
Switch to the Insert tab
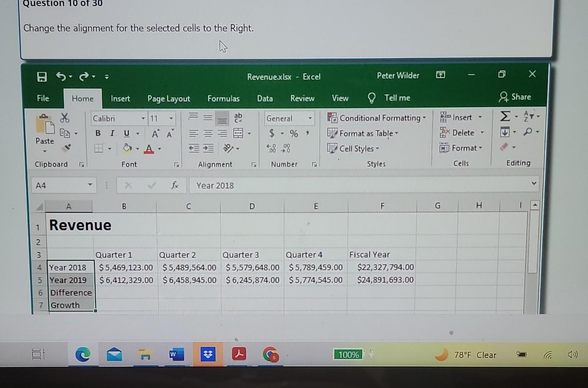120,98
